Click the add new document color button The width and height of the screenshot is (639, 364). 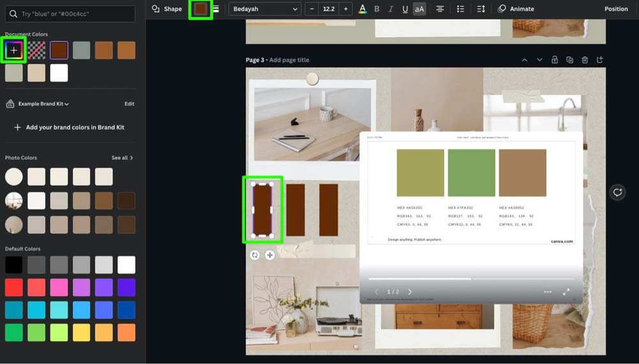point(14,50)
